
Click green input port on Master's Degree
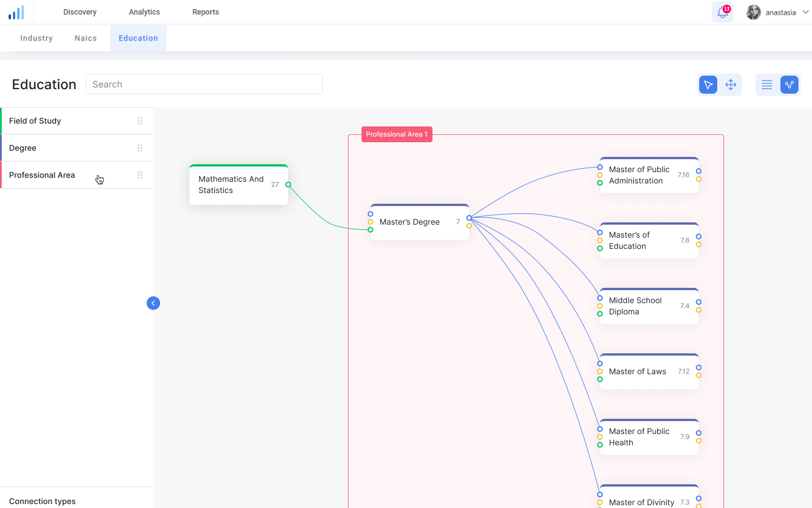(370, 230)
